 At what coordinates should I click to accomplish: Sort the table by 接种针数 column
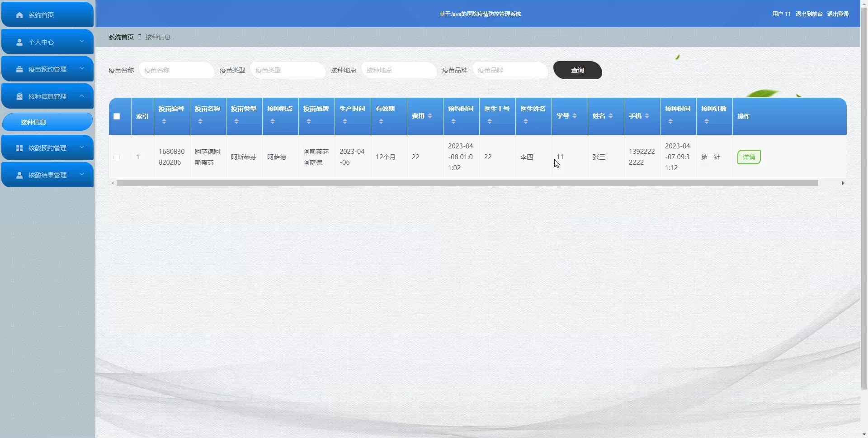(707, 121)
